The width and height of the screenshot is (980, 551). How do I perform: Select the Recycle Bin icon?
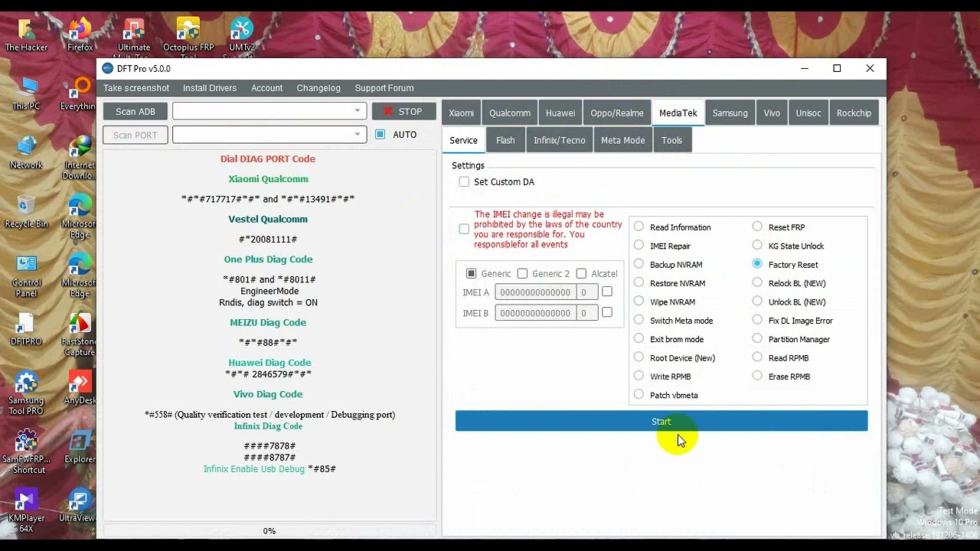[x=26, y=210]
